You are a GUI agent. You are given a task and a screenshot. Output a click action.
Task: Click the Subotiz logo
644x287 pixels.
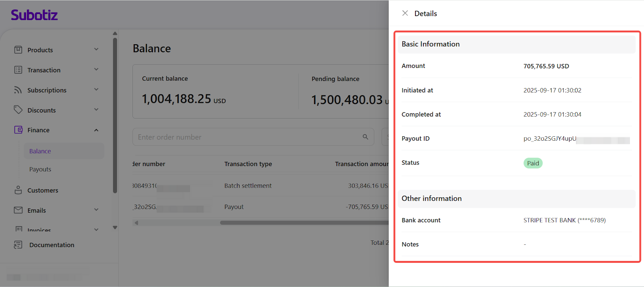coord(34,15)
